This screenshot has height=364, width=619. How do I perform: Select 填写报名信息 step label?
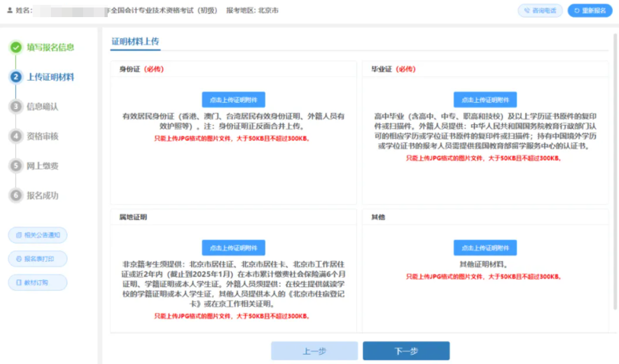tap(50, 47)
